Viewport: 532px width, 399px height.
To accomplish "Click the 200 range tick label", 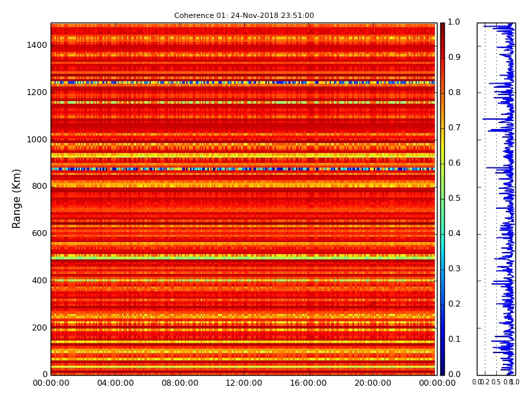I will tap(40, 328).
